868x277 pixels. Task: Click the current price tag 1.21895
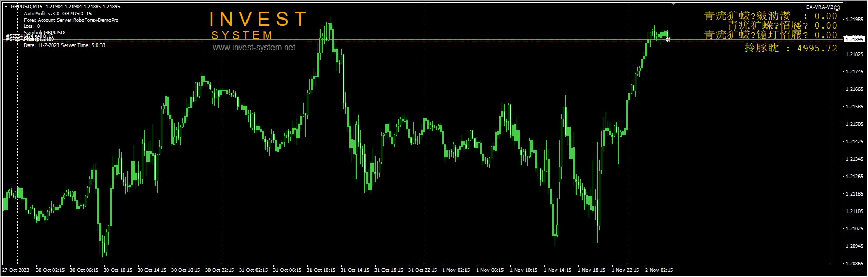(854, 39)
